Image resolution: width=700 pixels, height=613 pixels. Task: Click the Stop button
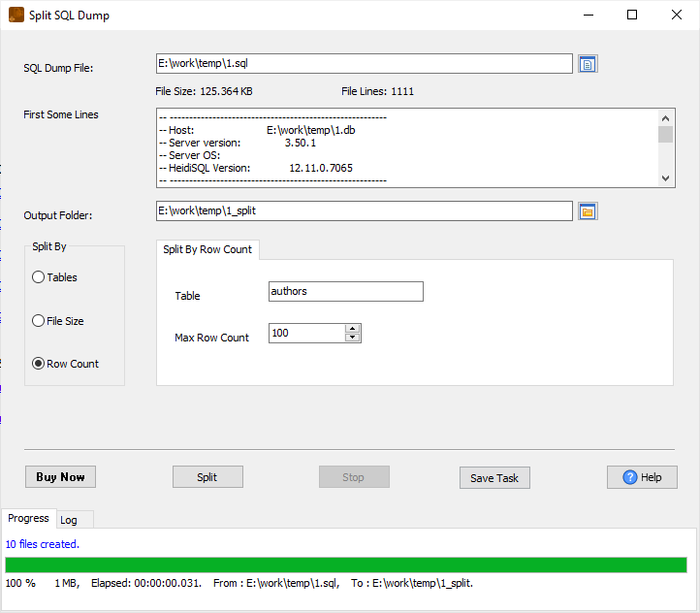point(354,477)
